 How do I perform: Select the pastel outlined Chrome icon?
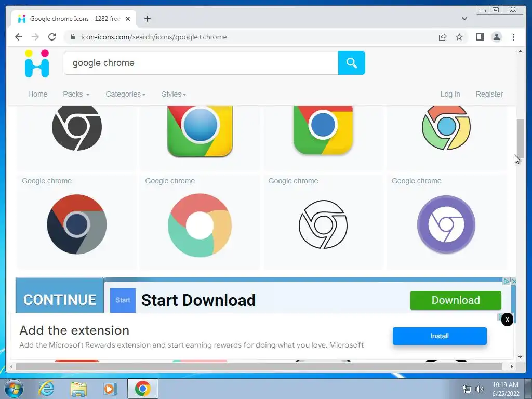[446, 128]
